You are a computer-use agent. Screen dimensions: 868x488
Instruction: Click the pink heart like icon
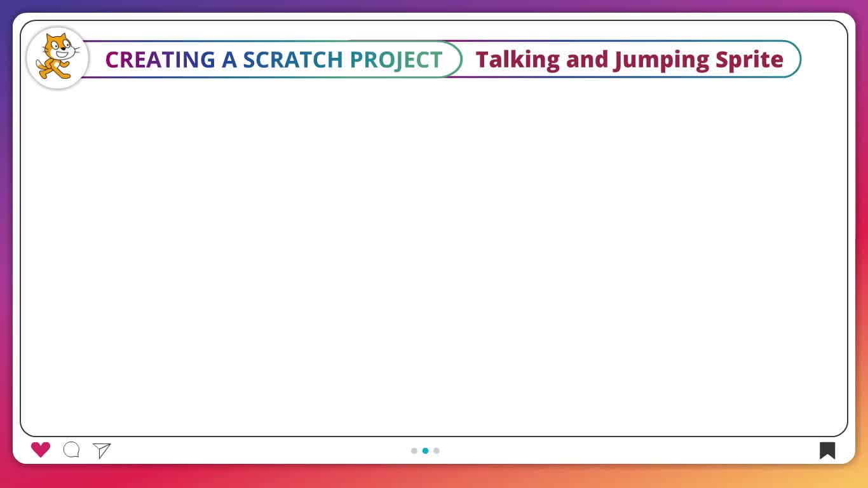(x=41, y=450)
